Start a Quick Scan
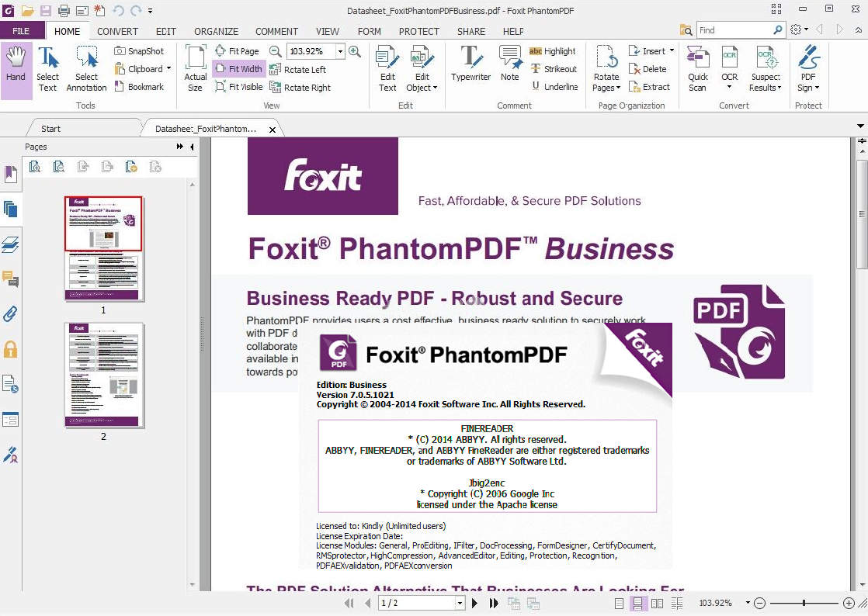868x616 pixels. 698,70
